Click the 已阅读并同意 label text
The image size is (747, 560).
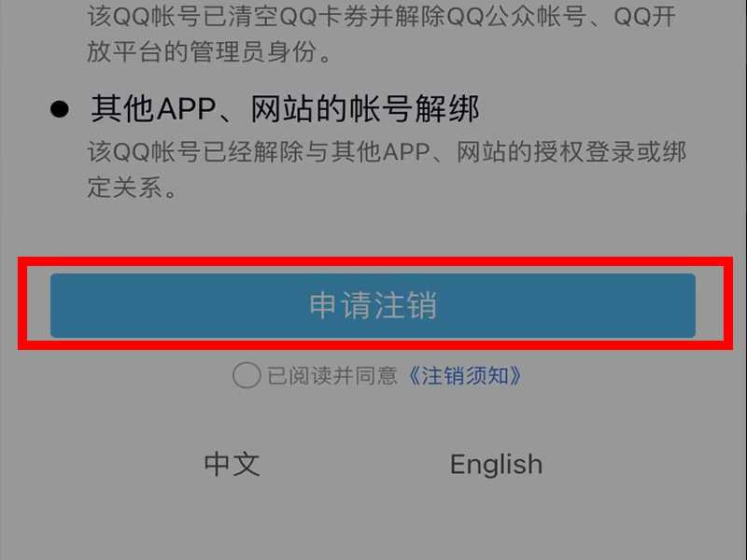click(332, 376)
